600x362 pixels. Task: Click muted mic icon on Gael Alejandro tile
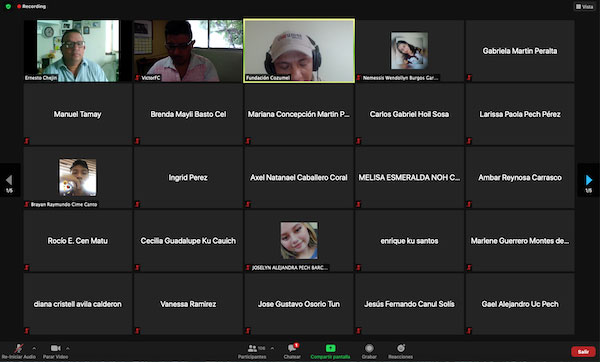[469, 331]
